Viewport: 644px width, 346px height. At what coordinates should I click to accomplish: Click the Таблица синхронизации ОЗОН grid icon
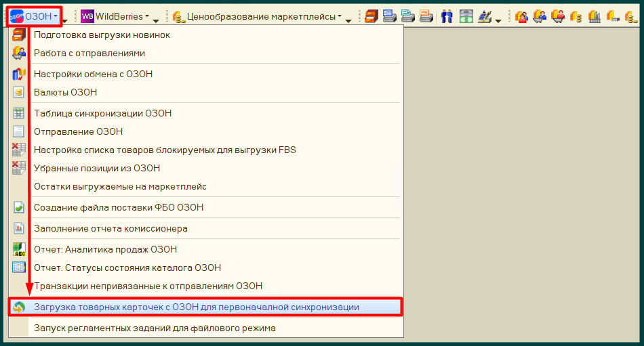(18, 113)
